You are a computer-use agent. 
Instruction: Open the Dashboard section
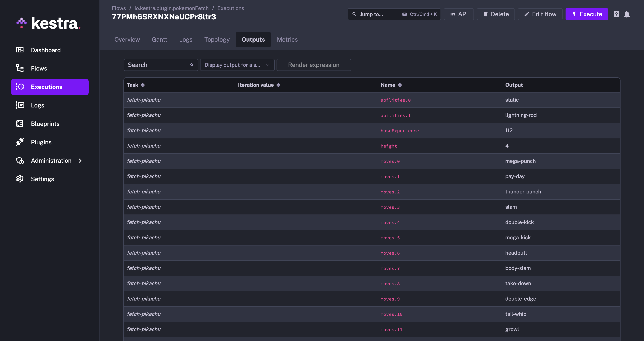(46, 50)
